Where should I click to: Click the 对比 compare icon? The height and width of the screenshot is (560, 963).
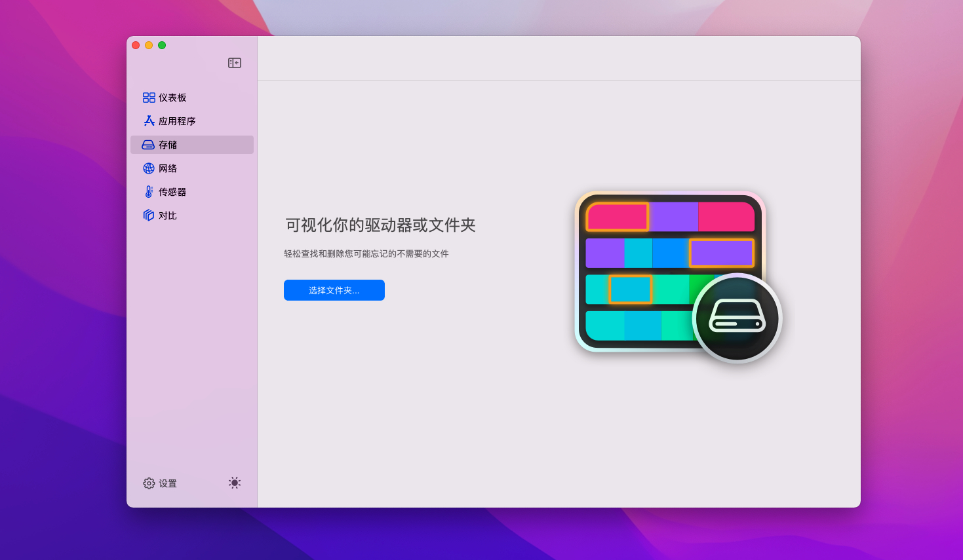tap(149, 215)
